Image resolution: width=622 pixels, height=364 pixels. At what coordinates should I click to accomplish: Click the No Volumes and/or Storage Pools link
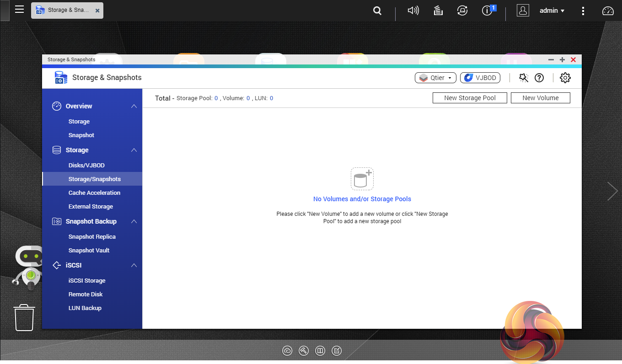point(362,199)
